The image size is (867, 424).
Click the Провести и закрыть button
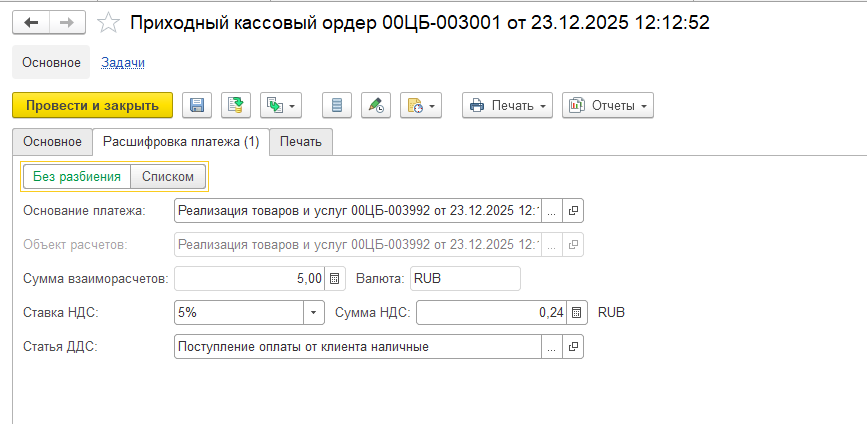(92, 105)
